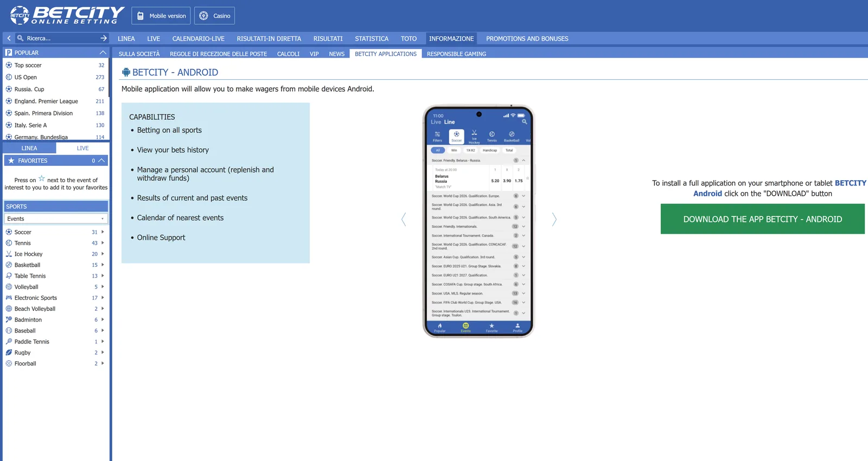The image size is (868, 461).
Task: Download the Betcity Android app
Action: pos(763,219)
